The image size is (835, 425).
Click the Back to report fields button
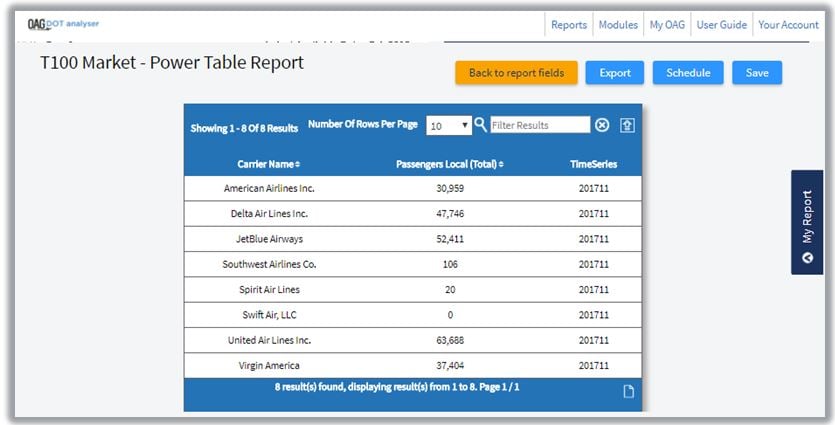516,73
